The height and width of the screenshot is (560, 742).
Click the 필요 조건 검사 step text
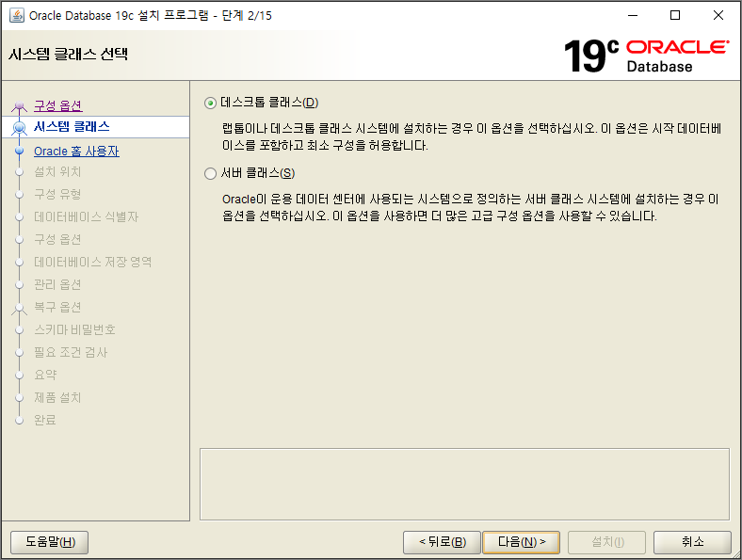[x=71, y=352]
